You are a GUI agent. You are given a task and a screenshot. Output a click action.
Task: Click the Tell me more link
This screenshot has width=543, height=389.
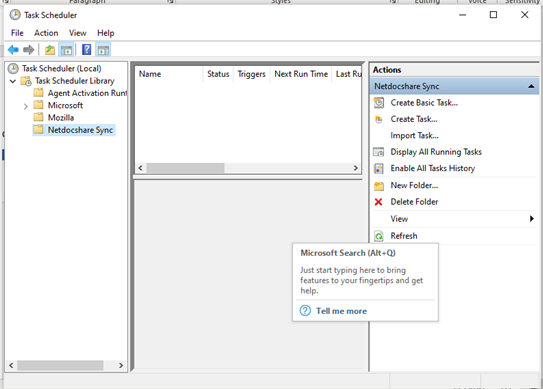341,311
